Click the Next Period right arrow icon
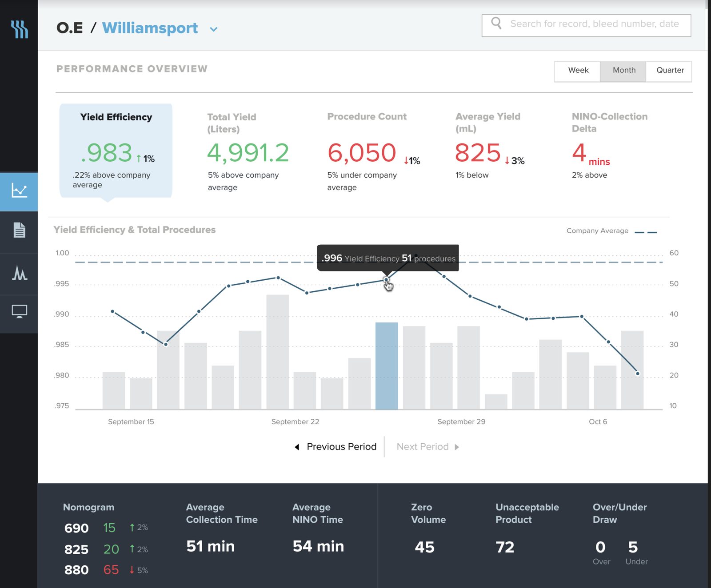The image size is (711, 588). pyautogui.click(x=457, y=447)
